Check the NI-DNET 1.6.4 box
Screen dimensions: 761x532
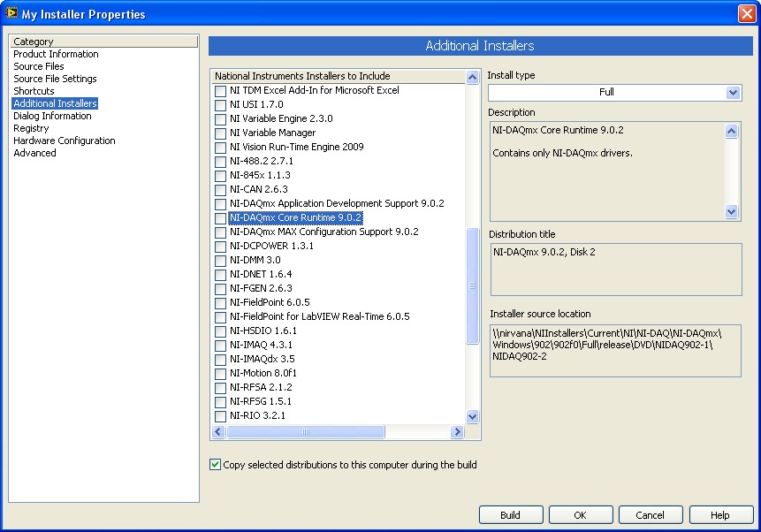point(220,274)
